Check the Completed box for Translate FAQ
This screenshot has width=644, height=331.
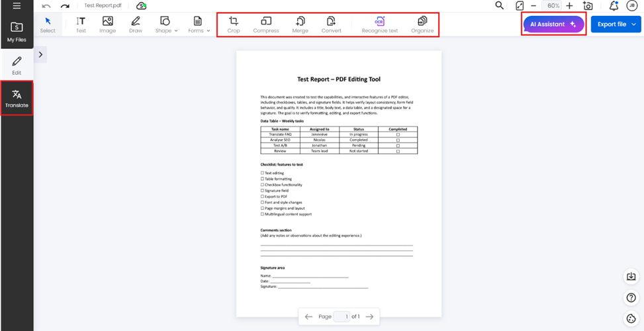pos(397,134)
